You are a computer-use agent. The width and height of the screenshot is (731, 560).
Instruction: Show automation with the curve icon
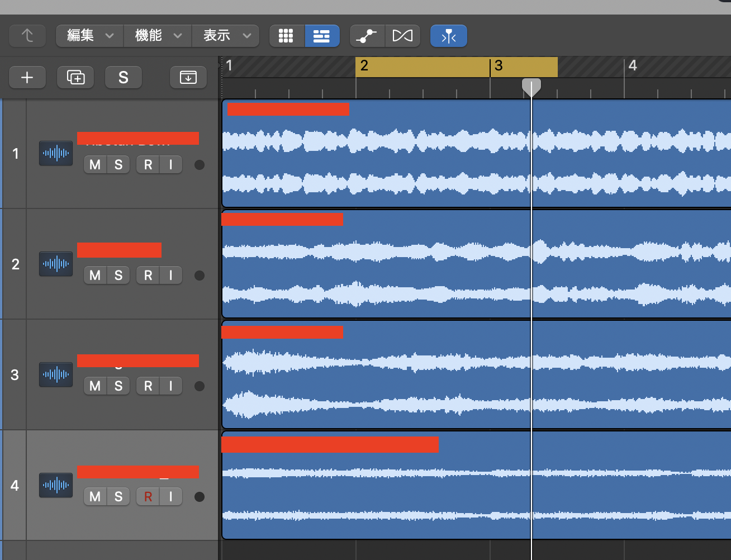click(x=367, y=36)
